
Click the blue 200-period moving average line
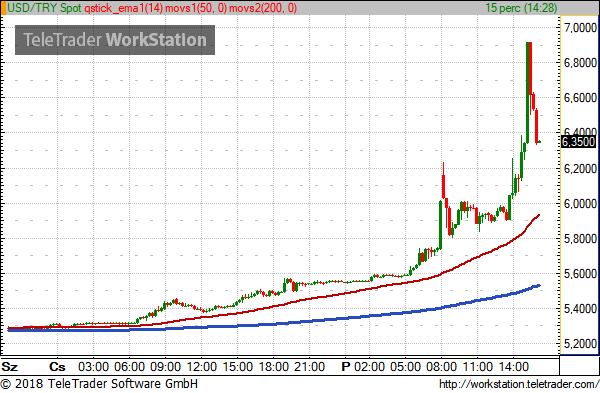tap(306, 322)
